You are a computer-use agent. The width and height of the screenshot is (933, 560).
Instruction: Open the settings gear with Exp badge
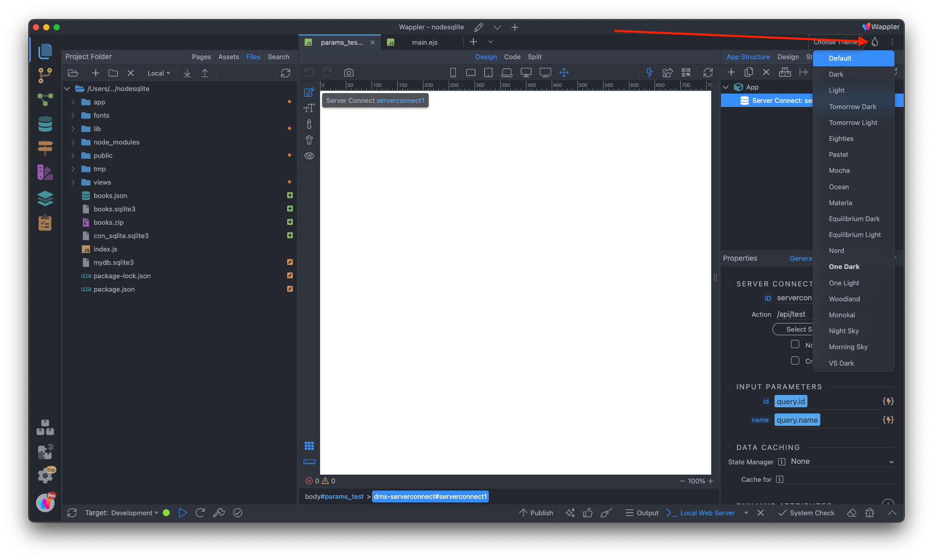tap(45, 476)
